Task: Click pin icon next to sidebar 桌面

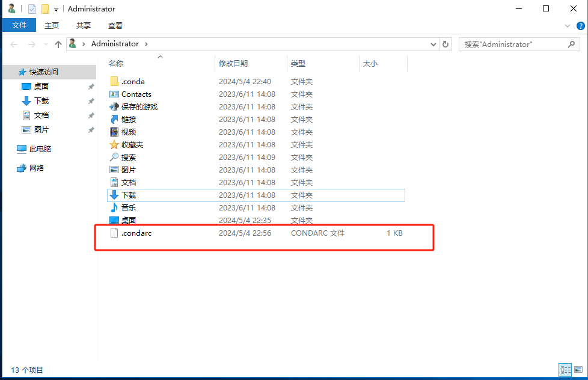Action: coord(91,87)
